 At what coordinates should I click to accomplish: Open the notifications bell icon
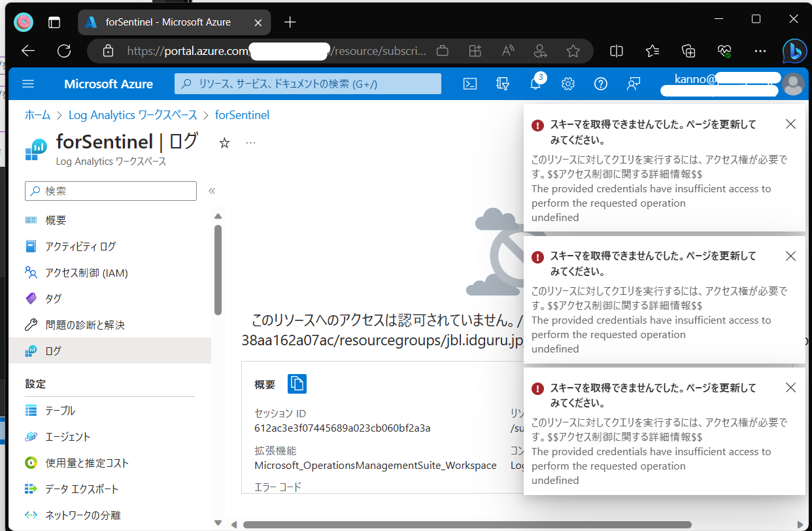click(x=535, y=83)
